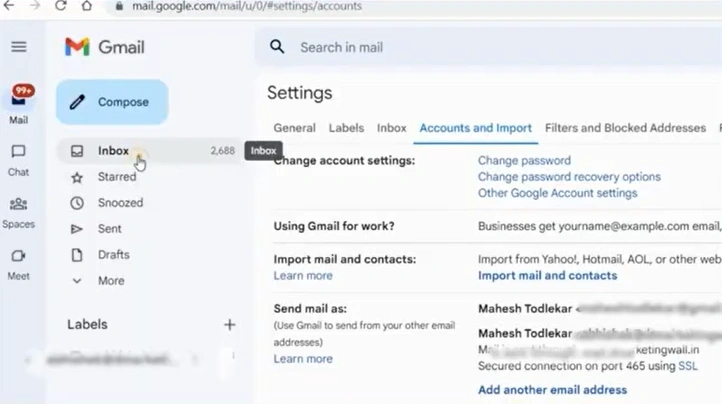Open Chat in the left rail
The width and height of the screenshot is (722, 404).
click(18, 161)
